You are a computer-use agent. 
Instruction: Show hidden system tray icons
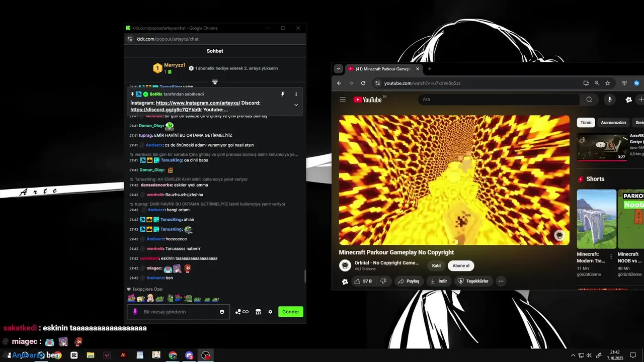tap(573, 355)
